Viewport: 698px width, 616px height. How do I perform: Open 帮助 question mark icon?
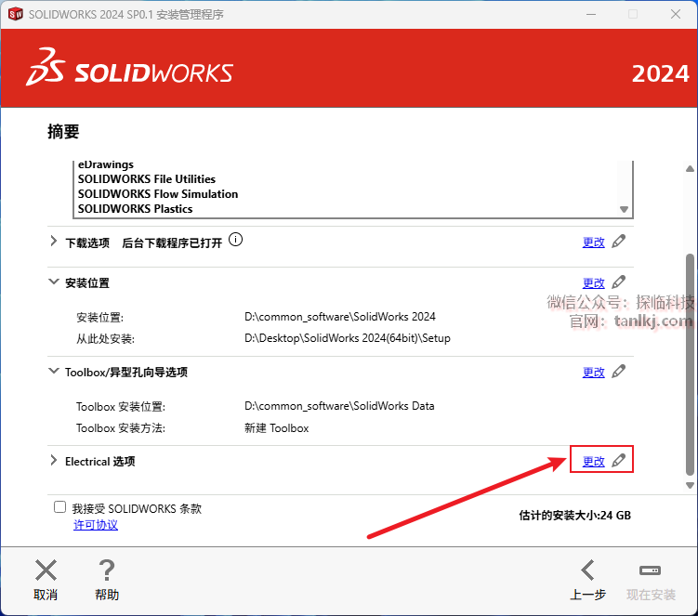pos(107,570)
